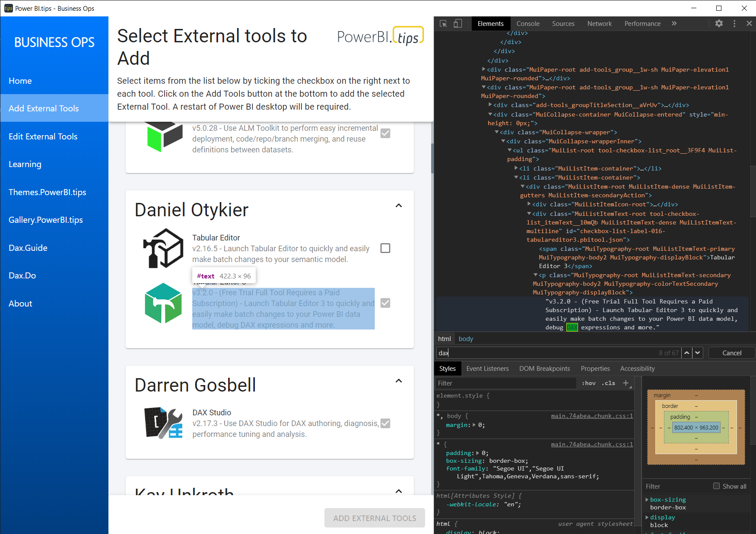Go to next search result
This screenshot has height=534, width=756.
(x=698, y=353)
